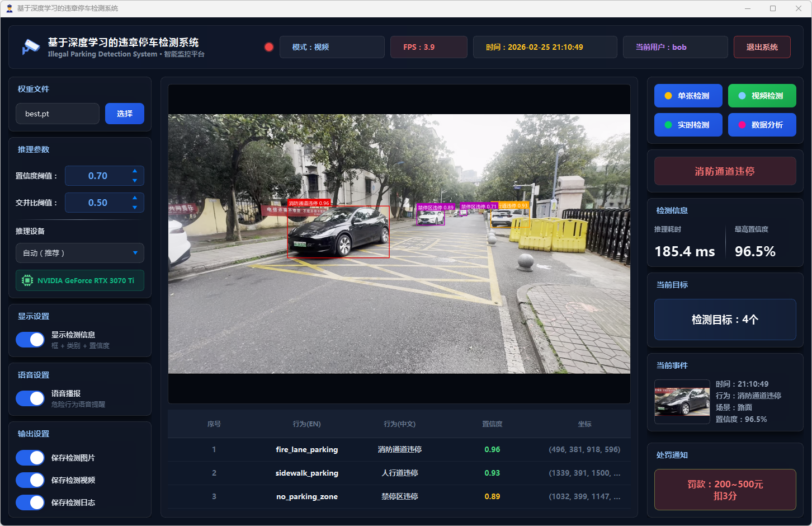Disable the voice broadcast switch
Screen dimensions: 812x526
coord(30,398)
